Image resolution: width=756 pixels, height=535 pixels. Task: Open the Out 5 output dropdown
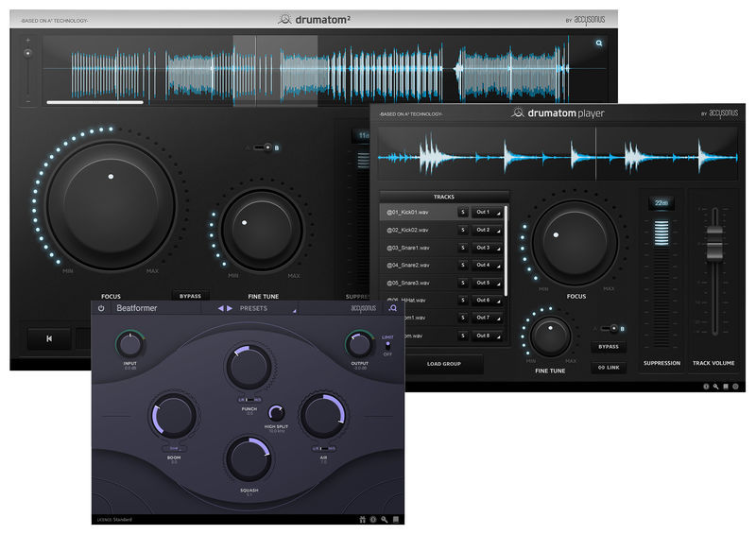[x=487, y=283]
